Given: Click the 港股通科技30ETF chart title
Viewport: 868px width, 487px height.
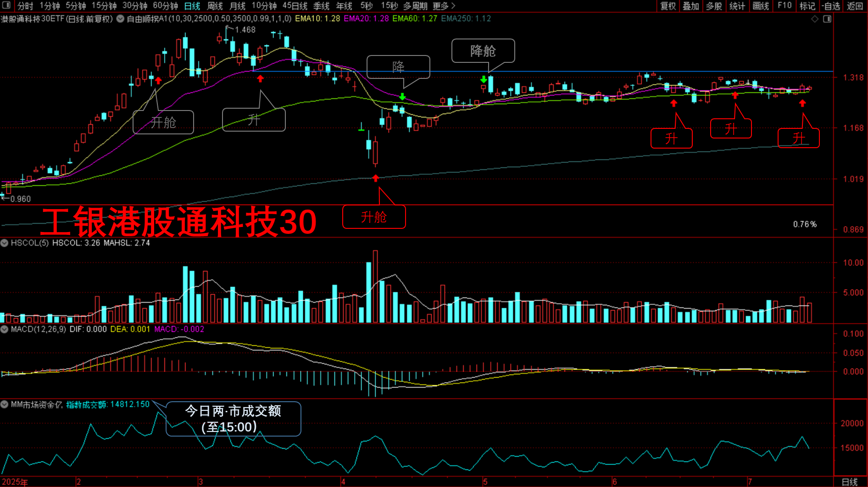Looking at the screenshot, I should coord(57,19).
